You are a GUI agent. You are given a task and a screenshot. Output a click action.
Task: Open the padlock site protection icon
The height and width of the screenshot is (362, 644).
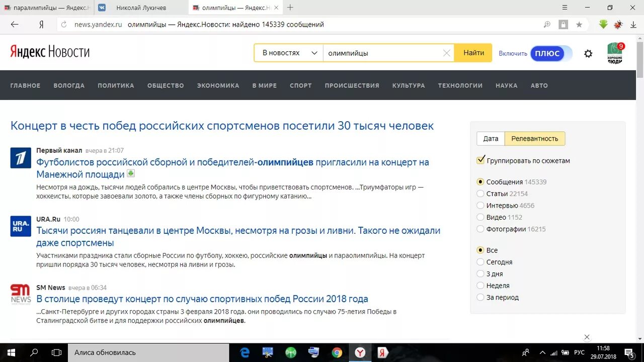click(563, 24)
